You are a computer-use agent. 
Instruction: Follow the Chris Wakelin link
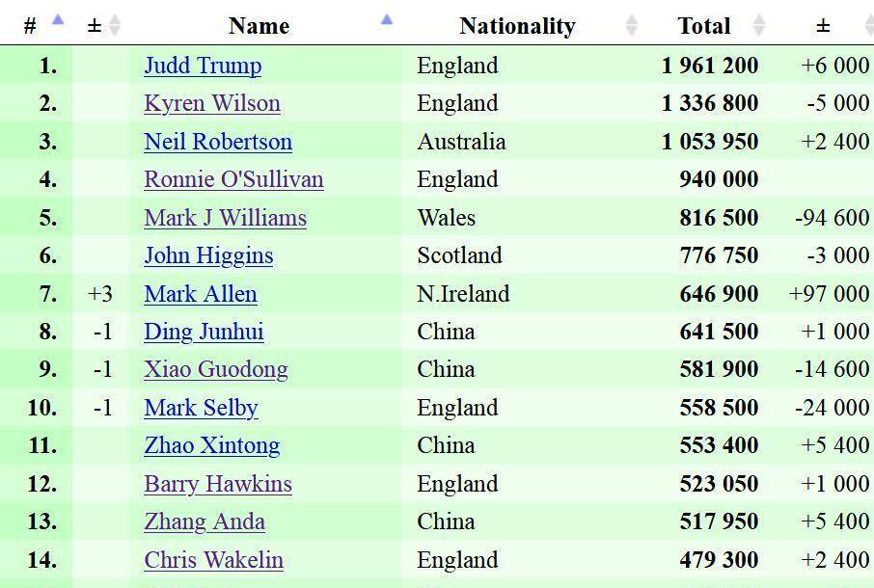point(213,560)
